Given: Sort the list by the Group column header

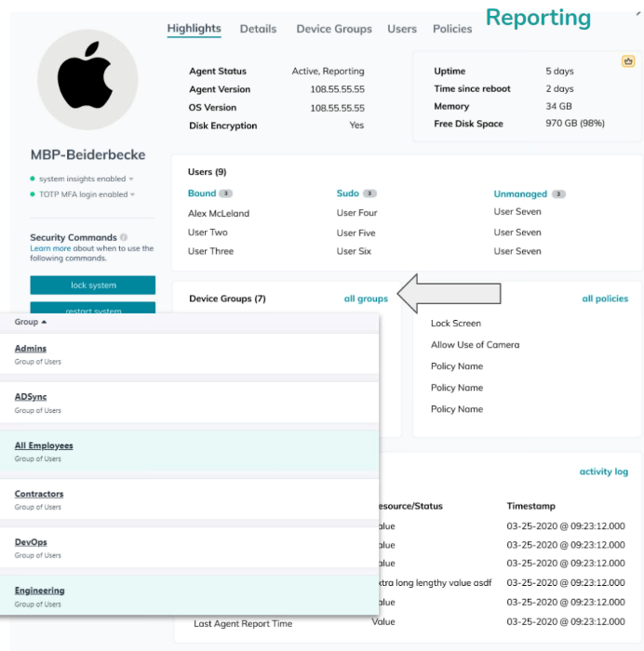Looking at the screenshot, I should click(x=30, y=322).
